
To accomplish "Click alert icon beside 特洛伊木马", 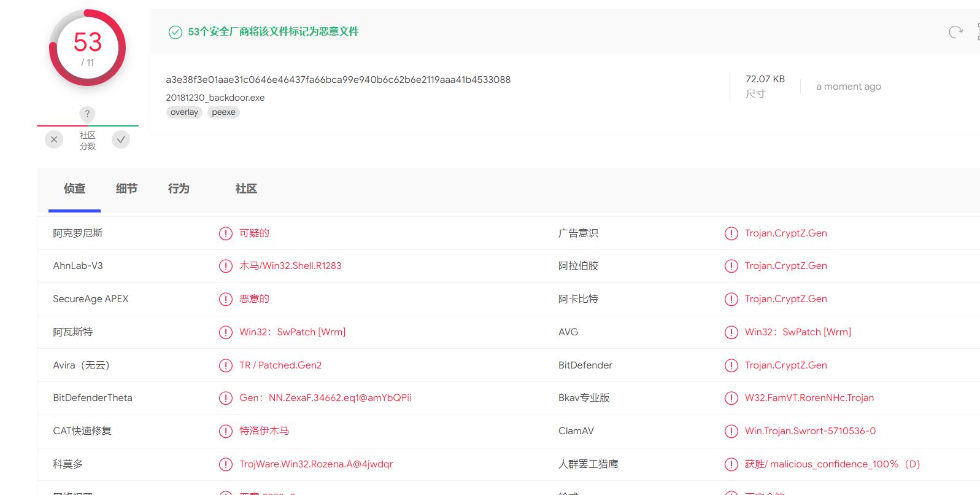I will [226, 431].
